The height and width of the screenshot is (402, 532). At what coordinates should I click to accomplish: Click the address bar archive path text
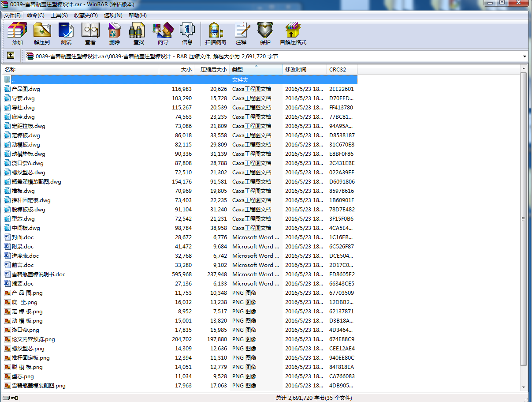pyautogui.click(x=157, y=56)
